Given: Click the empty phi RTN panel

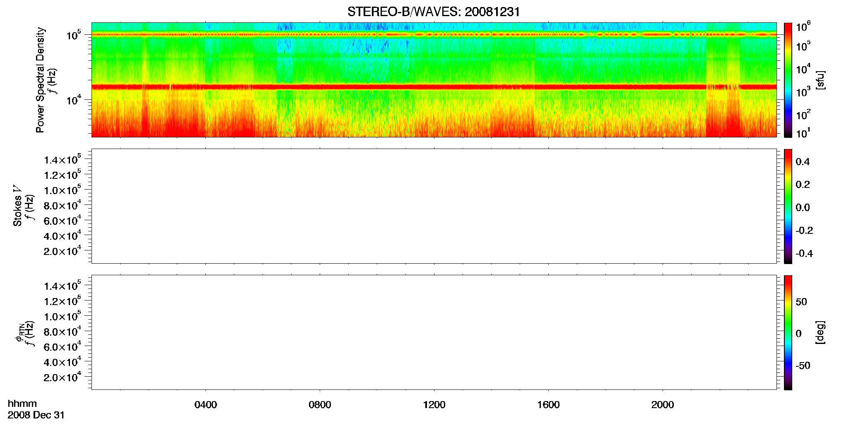Looking at the screenshot, I should coord(434,332).
